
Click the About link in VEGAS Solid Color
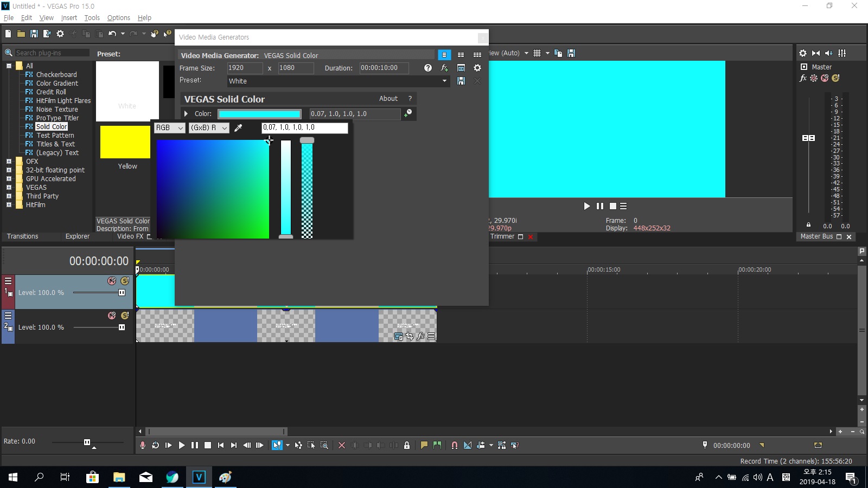(388, 99)
